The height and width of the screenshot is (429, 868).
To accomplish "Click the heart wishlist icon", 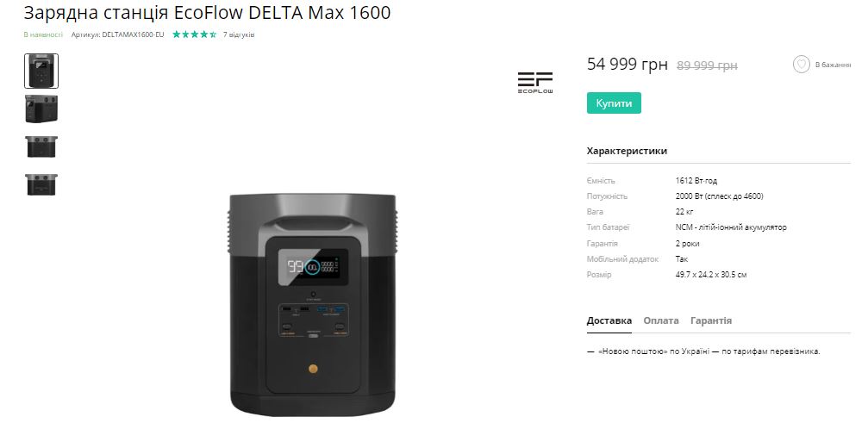I will tap(801, 65).
